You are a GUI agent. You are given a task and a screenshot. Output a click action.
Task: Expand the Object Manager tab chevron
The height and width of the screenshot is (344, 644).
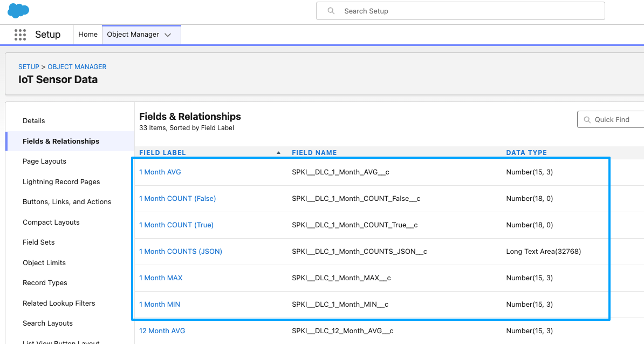point(168,35)
